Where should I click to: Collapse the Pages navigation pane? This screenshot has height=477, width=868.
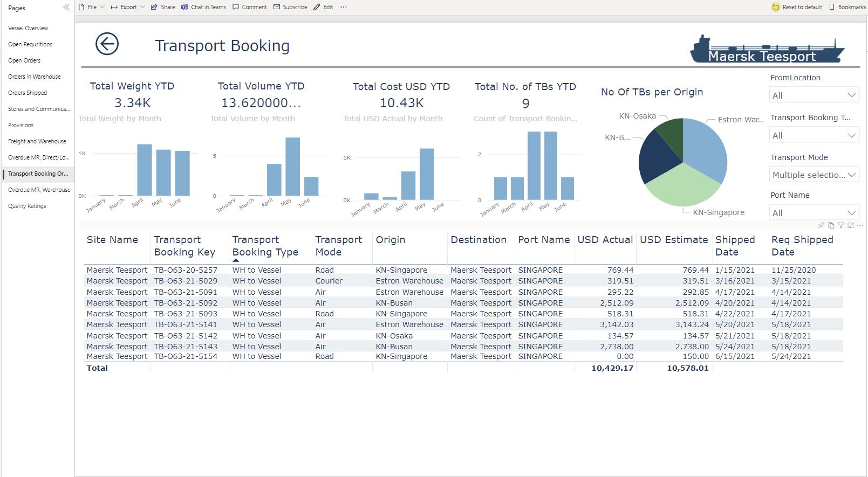click(66, 7)
